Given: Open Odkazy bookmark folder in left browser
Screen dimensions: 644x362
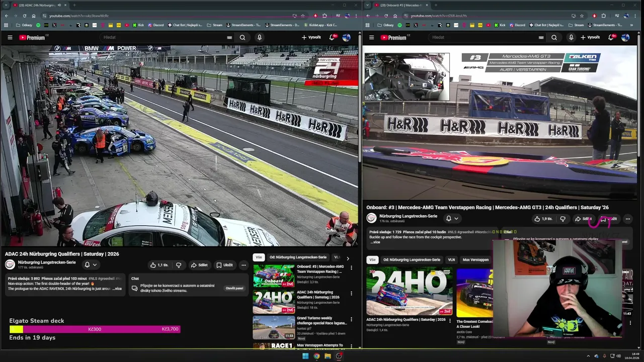Looking at the screenshot, I should (x=24, y=25).
